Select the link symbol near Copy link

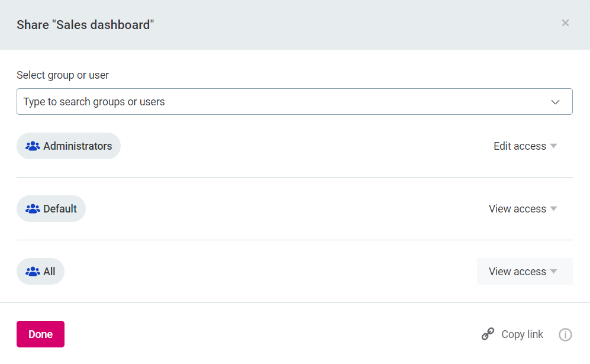coord(487,334)
